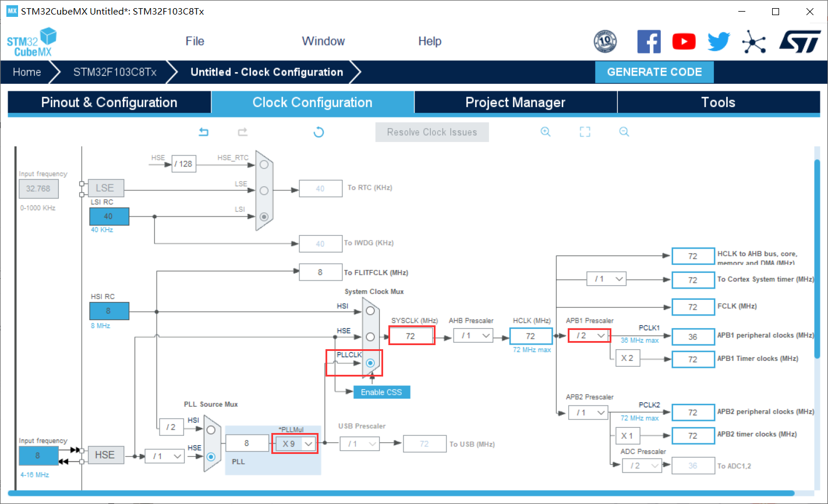Edit the APB2 timer clocks value
828x504 pixels.
[x=693, y=435]
